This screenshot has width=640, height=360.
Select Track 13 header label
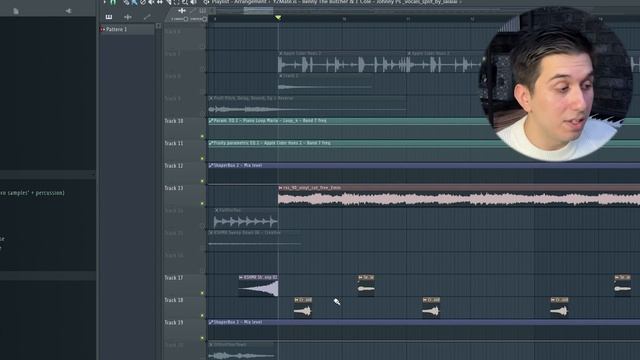(174, 188)
